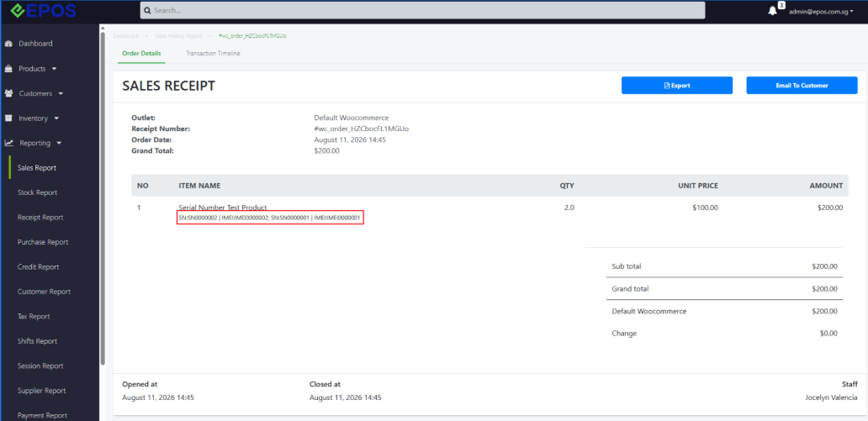Image resolution: width=868 pixels, height=421 pixels.
Task: Click the notification bell icon
Action: coord(772,11)
